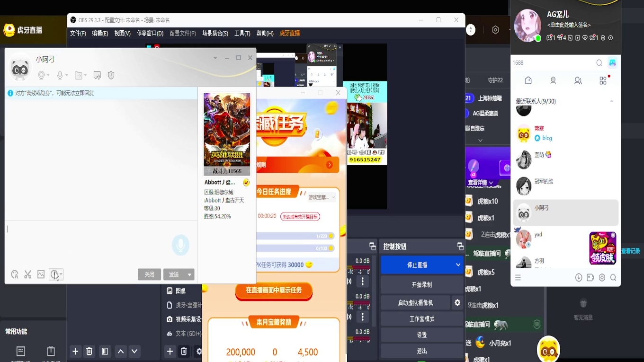Select contact 冠军的脸 in recent list
Screen dimensions: 644x362
point(566,186)
